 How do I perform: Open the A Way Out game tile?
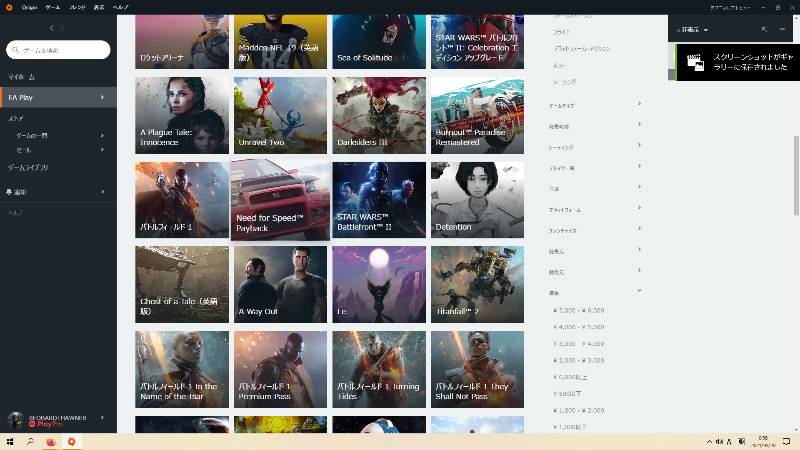point(280,285)
